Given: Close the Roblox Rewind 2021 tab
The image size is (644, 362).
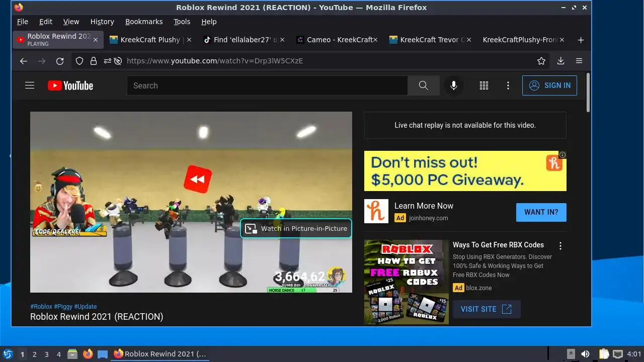Looking at the screenshot, I should pyautogui.click(x=96, y=40).
